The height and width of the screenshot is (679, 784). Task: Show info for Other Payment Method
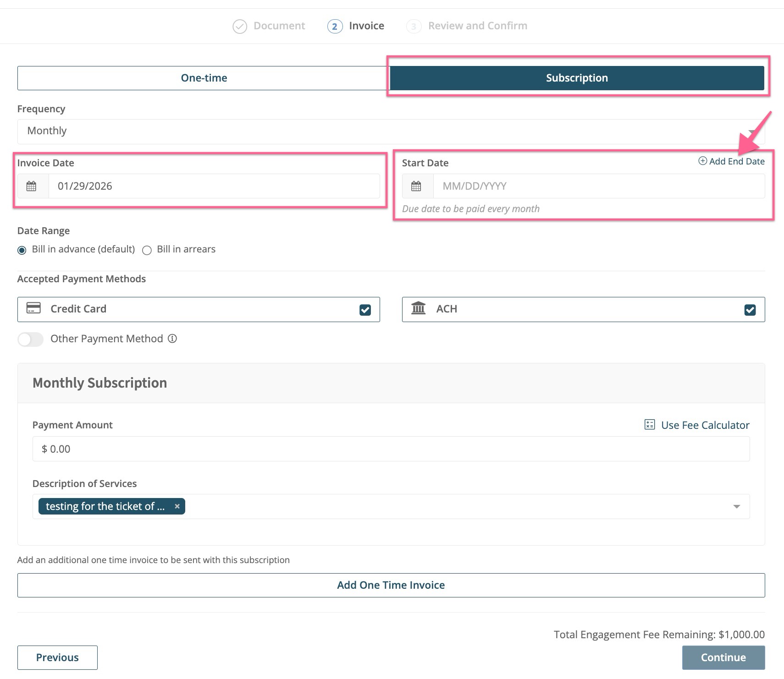tap(172, 339)
